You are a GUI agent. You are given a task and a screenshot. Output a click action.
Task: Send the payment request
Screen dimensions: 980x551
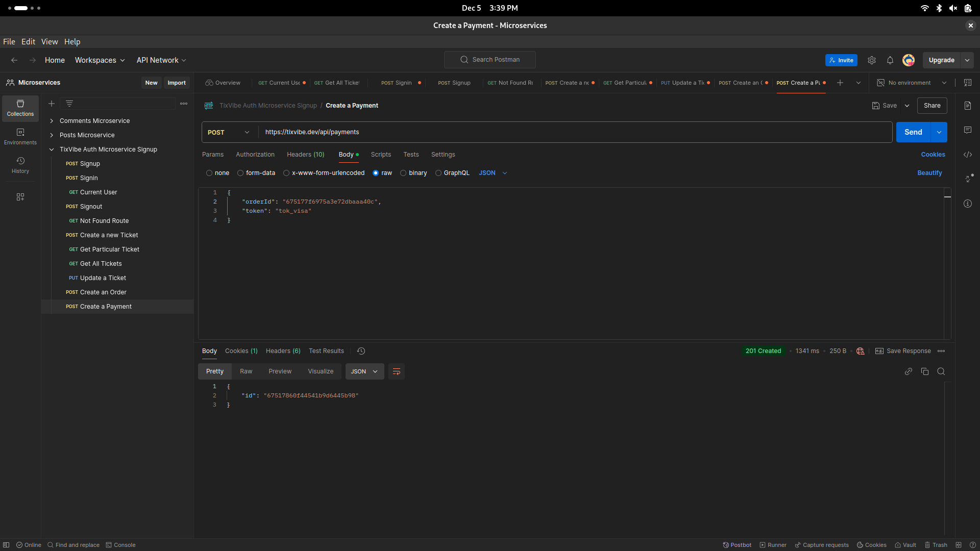[x=914, y=132]
